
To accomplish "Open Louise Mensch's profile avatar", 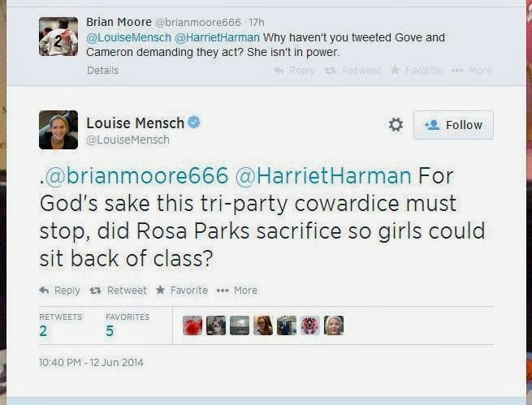I will (x=58, y=130).
